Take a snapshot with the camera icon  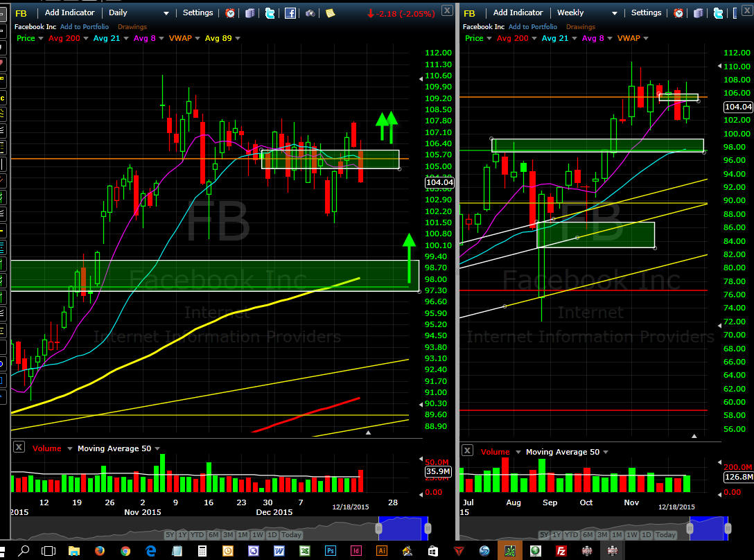[310, 13]
